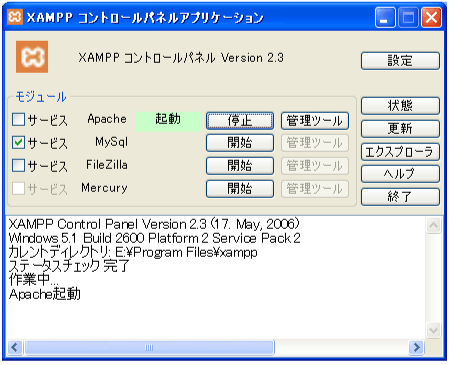Click the 更新 refresh button

pyautogui.click(x=400, y=128)
